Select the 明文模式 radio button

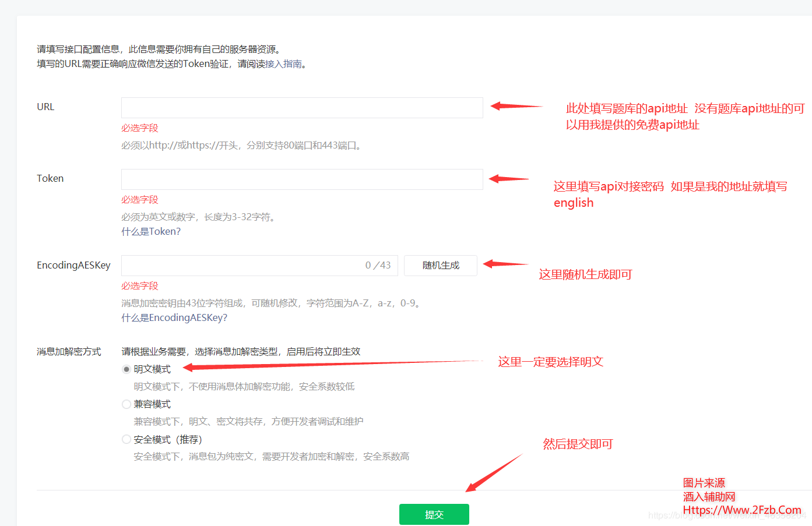click(126, 369)
